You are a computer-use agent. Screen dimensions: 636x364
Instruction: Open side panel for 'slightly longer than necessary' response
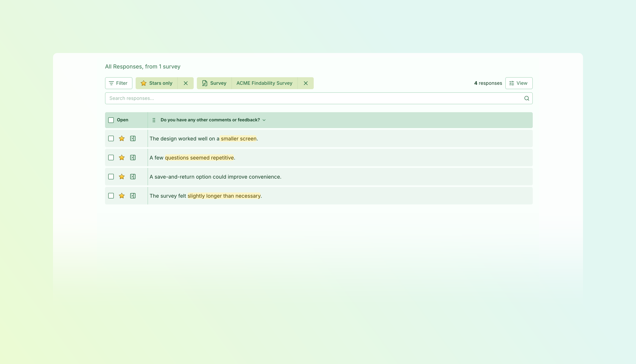point(133,196)
